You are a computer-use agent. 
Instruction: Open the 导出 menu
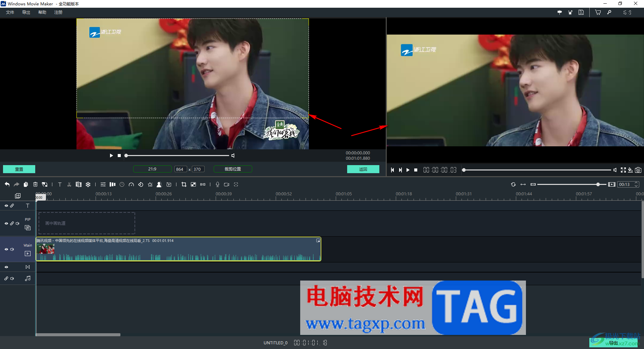(x=26, y=12)
